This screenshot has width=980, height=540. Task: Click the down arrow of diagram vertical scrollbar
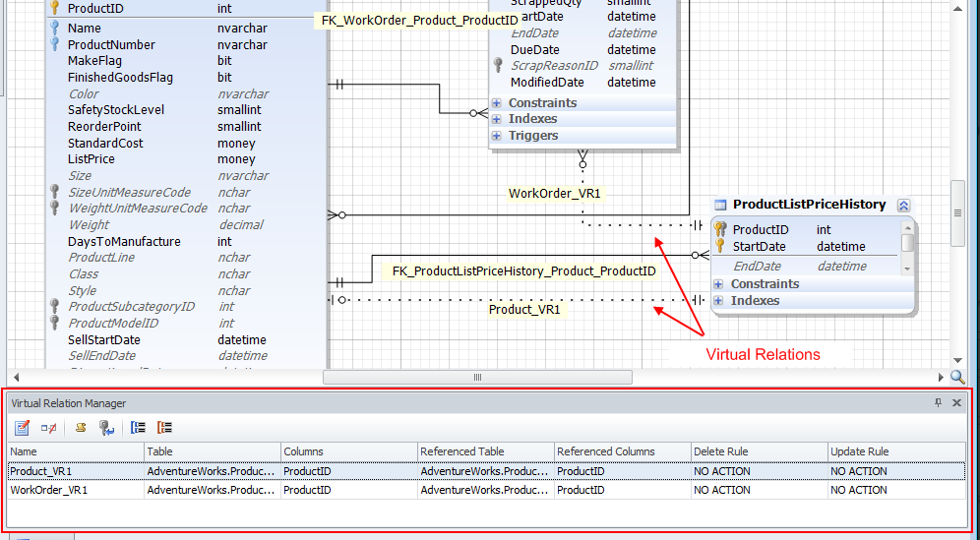pyautogui.click(x=956, y=360)
